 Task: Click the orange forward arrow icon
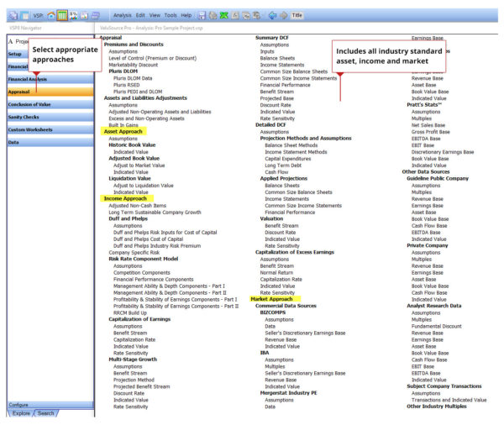tap(283, 15)
